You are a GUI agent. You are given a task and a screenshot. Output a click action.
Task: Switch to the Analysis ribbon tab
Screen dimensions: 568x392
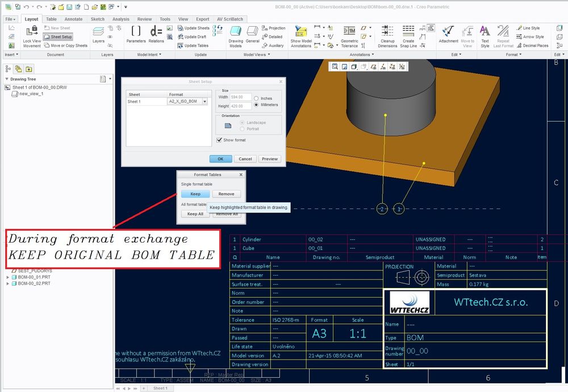point(120,19)
